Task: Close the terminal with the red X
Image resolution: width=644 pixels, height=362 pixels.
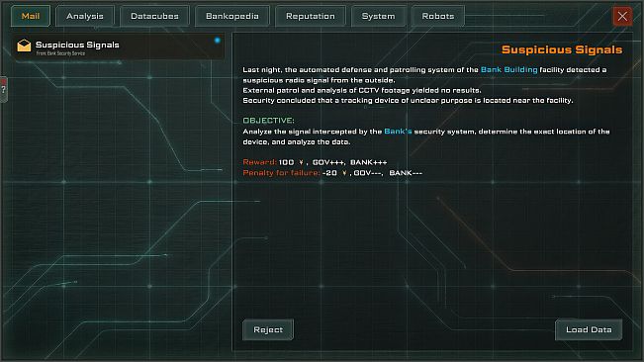Action: pos(622,16)
